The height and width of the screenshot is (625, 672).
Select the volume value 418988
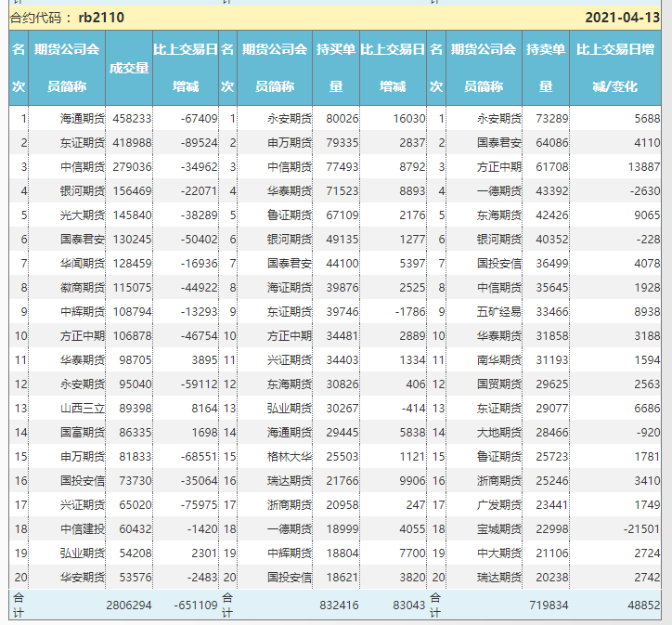(x=131, y=142)
